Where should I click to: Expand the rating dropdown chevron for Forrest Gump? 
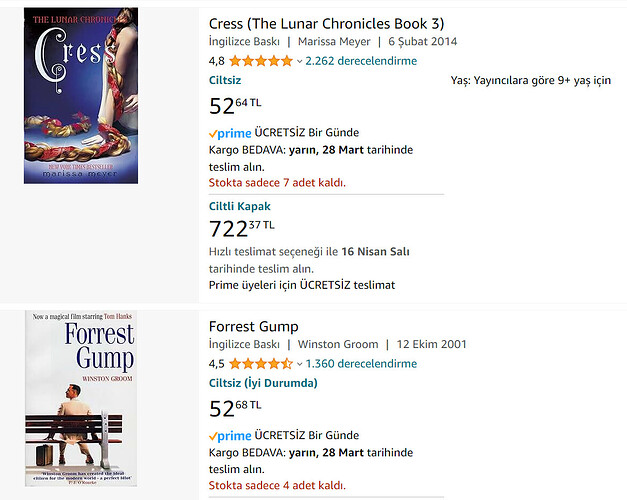pyautogui.click(x=299, y=364)
